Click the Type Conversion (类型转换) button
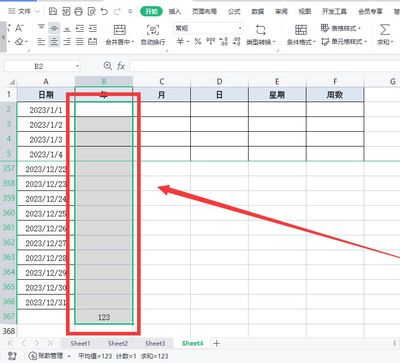The width and height of the screenshot is (400, 363). point(261,35)
